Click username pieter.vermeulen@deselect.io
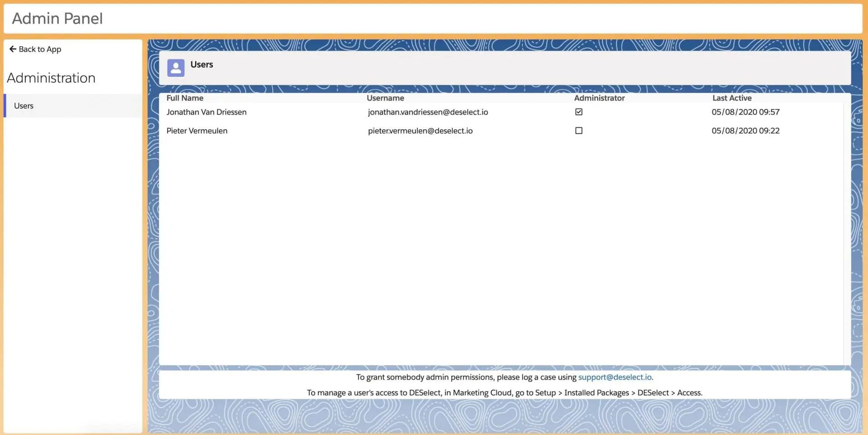The width and height of the screenshot is (868, 435). (420, 131)
